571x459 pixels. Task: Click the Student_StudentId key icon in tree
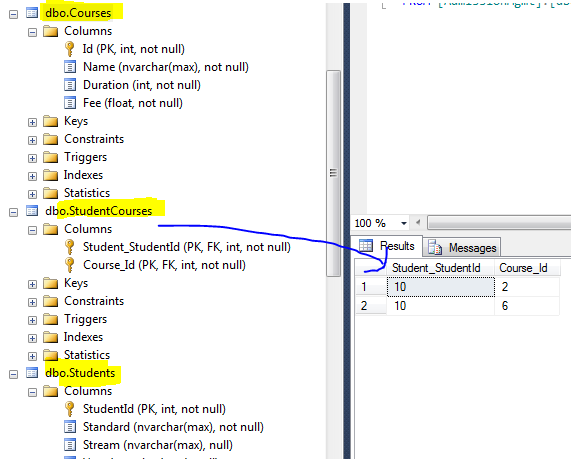[x=70, y=247]
